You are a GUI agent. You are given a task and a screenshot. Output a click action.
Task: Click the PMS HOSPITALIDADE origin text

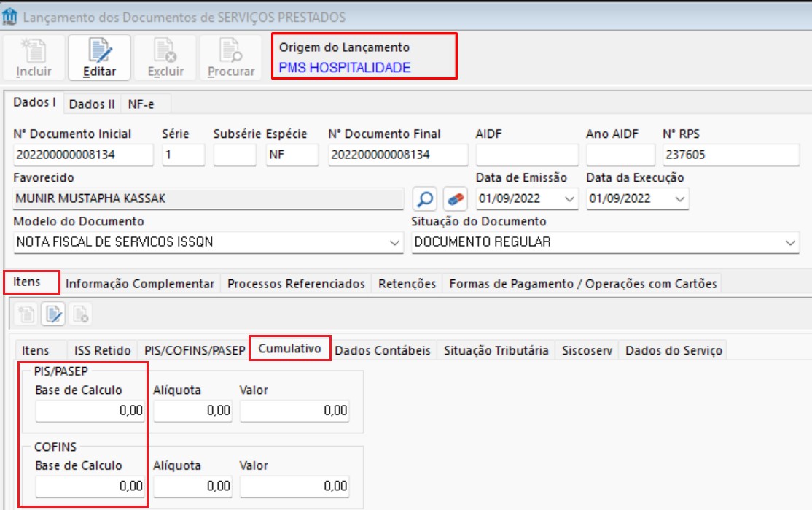coord(344,67)
